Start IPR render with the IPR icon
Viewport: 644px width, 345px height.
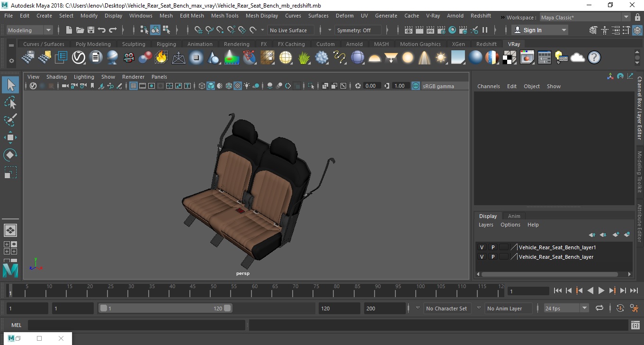430,30
